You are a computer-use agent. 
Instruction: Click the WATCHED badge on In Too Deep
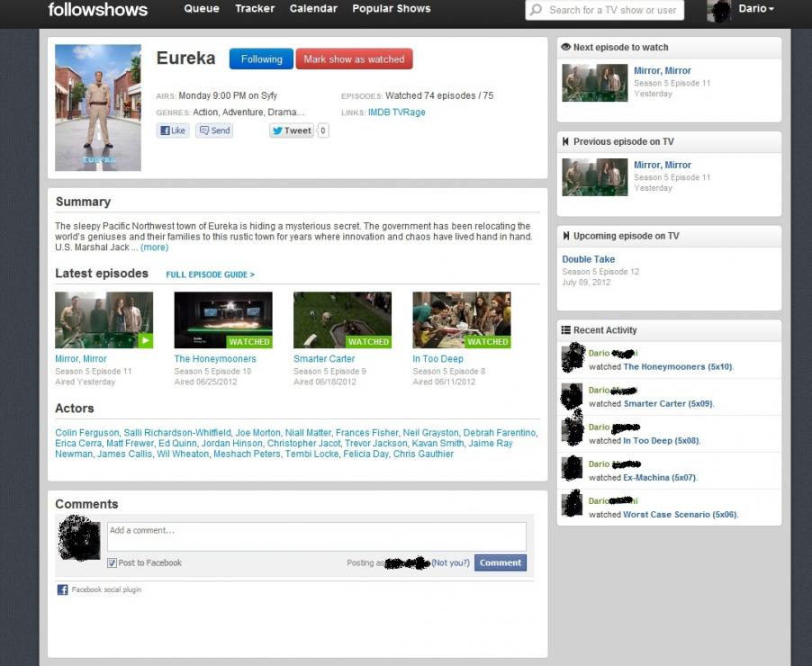[487, 342]
